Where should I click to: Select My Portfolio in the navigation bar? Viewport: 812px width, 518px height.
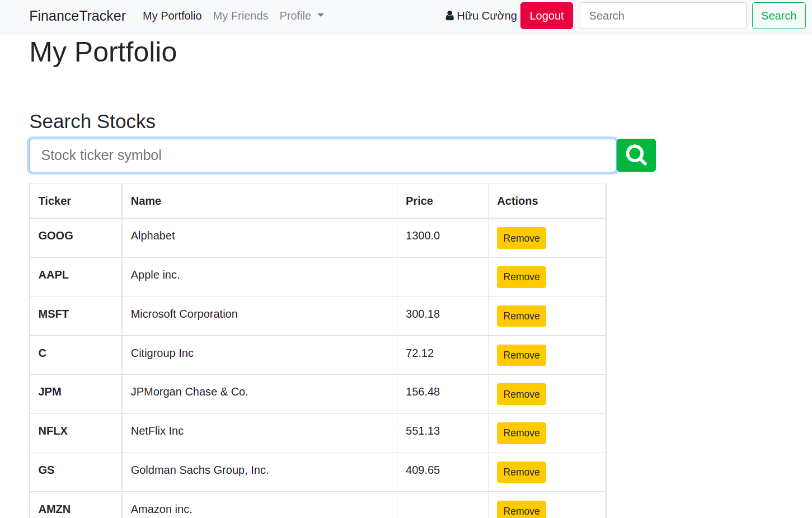[x=172, y=16]
